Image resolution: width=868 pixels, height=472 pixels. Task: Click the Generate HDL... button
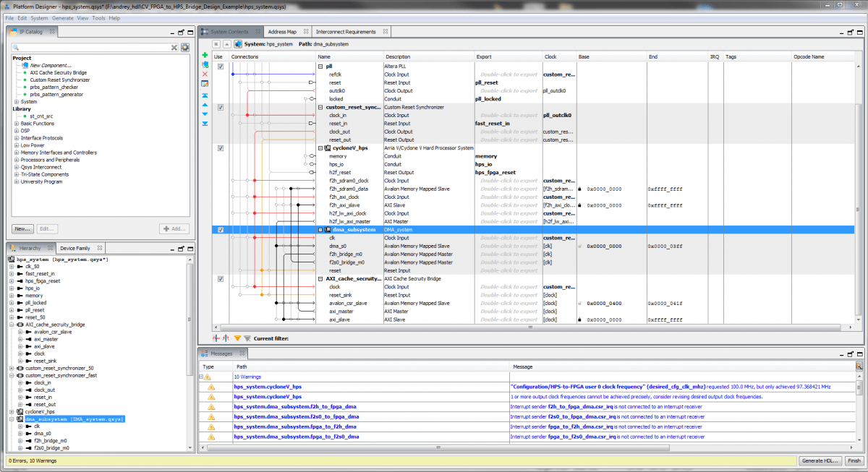click(820, 460)
